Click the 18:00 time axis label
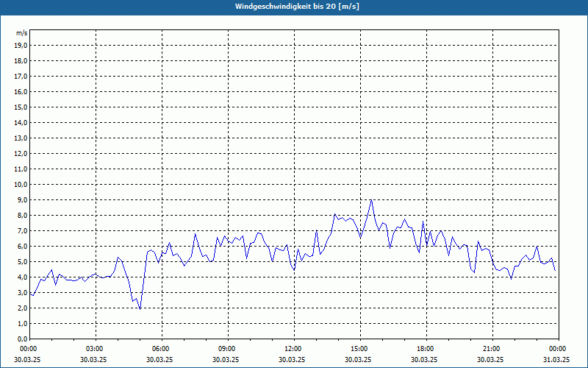The image size is (588, 368). click(426, 349)
